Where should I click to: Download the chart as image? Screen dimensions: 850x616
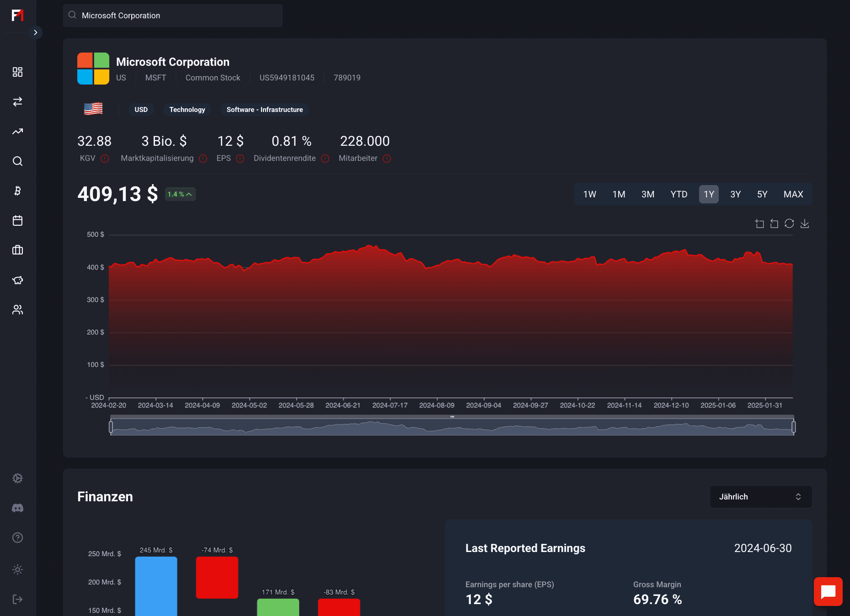tap(805, 223)
